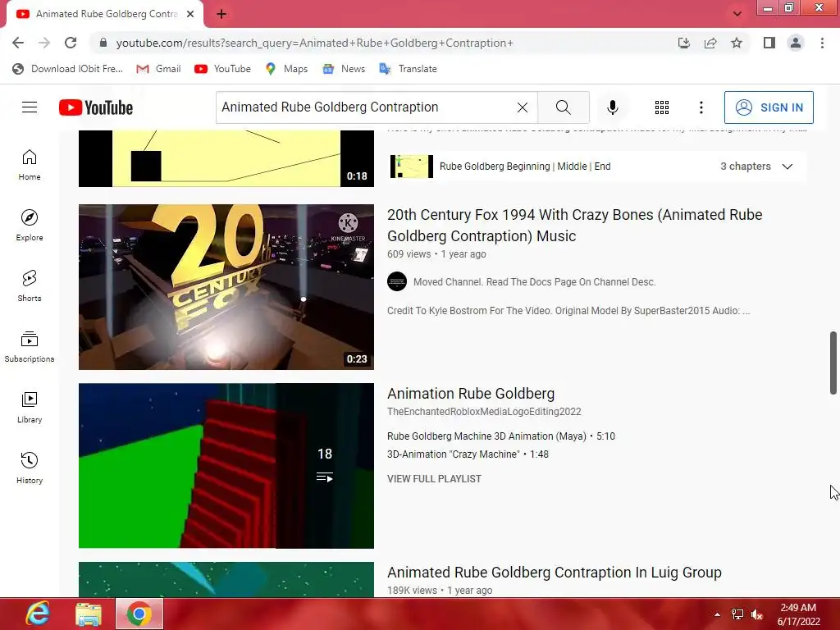Open Moved Channel avatar icon
This screenshot has height=630, width=840.
pos(397,281)
